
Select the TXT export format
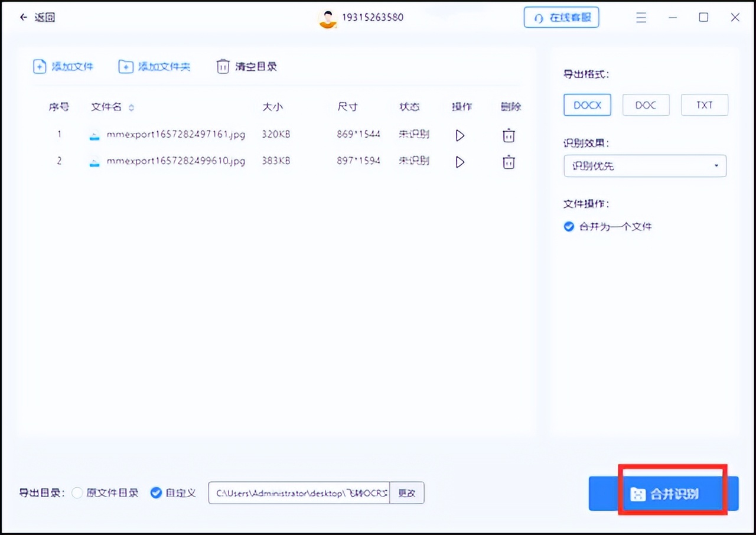pyautogui.click(x=704, y=105)
